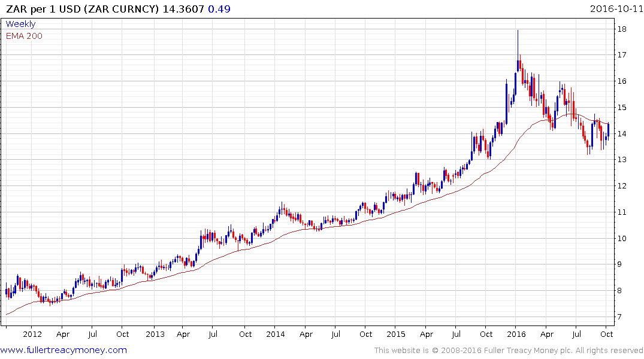644x359 pixels.
Task: Click the 'Weekly' interval label
Action: pyautogui.click(x=20, y=24)
